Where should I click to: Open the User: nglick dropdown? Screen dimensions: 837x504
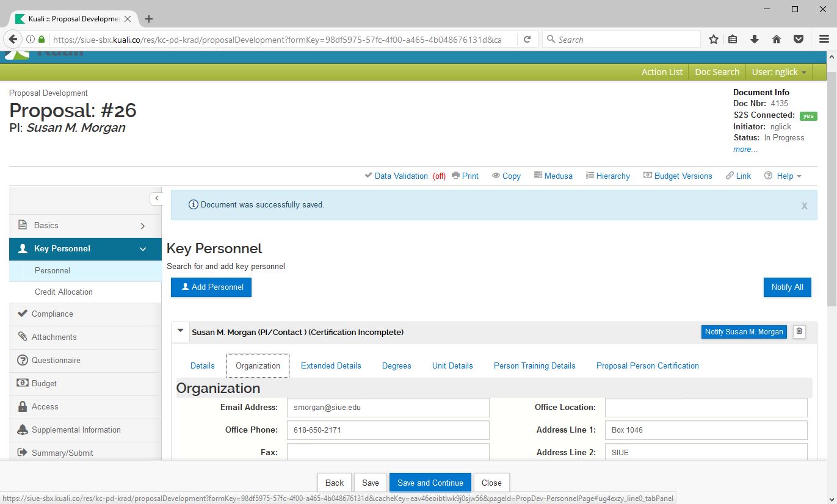(778, 72)
